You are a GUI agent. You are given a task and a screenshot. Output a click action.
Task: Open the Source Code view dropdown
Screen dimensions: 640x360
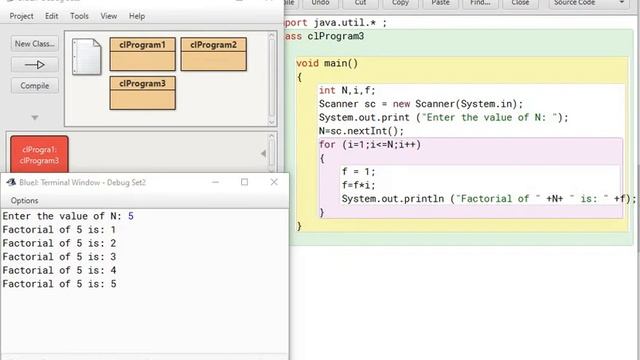tap(589, 3)
